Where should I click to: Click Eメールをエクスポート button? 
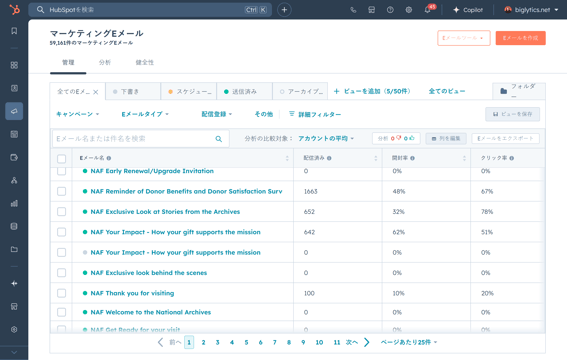(x=505, y=138)
